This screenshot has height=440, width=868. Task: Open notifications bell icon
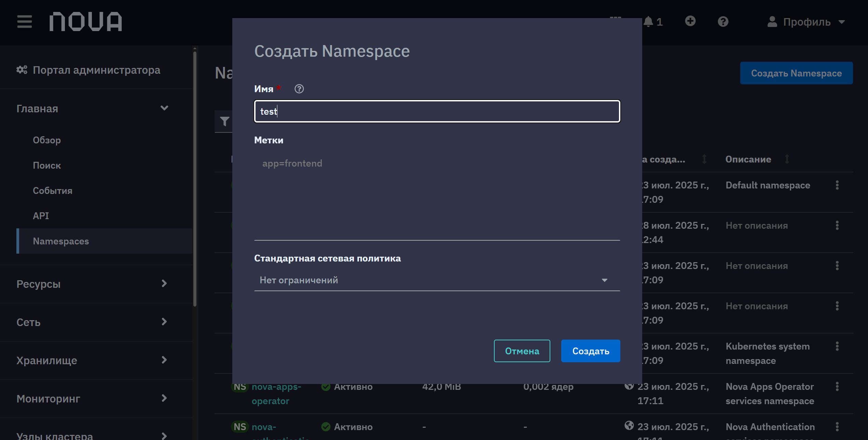coord(648,22)
